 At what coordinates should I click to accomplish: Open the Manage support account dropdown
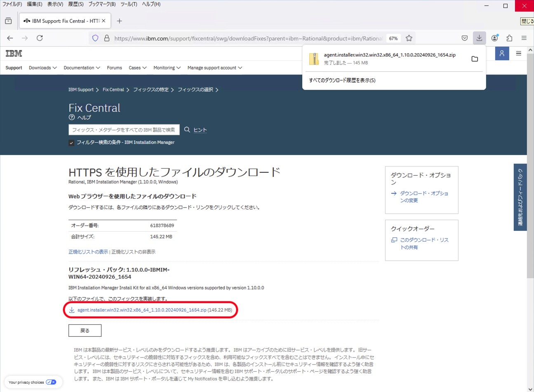point(214,68)
